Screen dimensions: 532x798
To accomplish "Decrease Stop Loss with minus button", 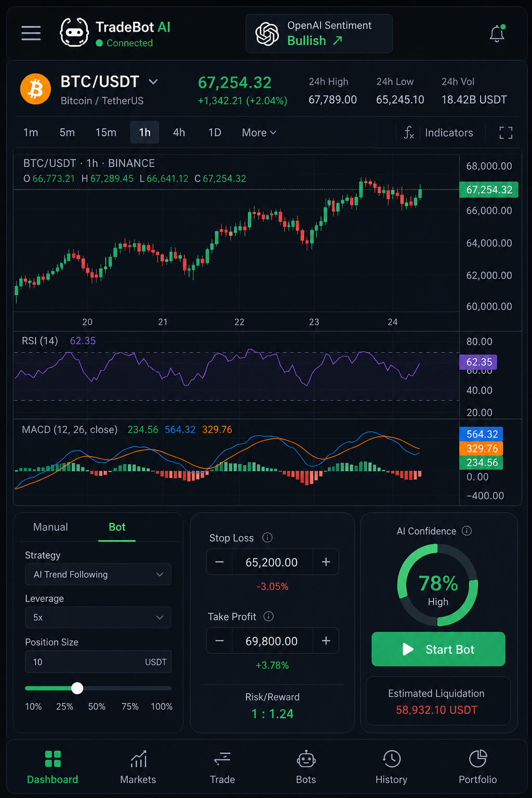I will (x=219, y=562).
